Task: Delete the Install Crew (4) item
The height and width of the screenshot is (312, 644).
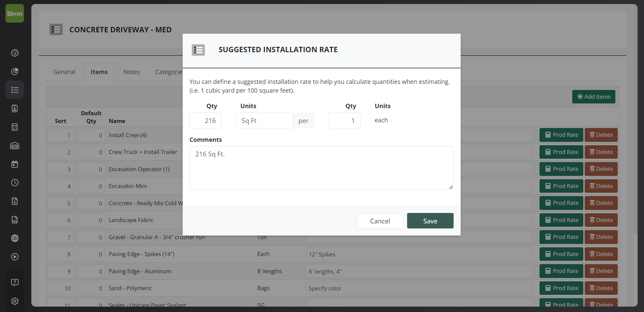Action: pyautogui.click(x=601, y=135)
